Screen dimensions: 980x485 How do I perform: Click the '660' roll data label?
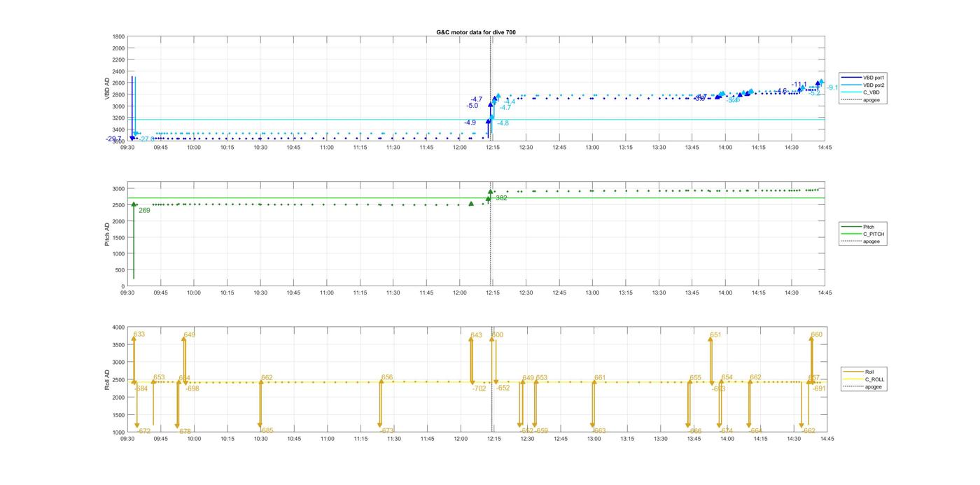click(817, 335)
